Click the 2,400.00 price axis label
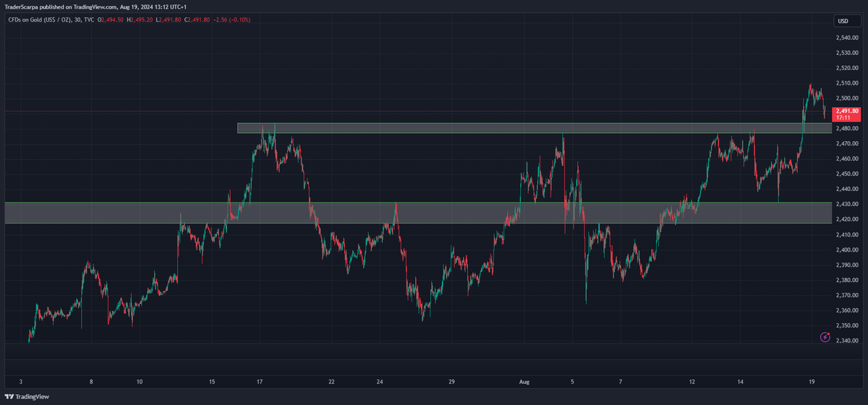Image resolution: width=868 pixels, height=405 pixels. pyautogui.click(x=846, y=250)
